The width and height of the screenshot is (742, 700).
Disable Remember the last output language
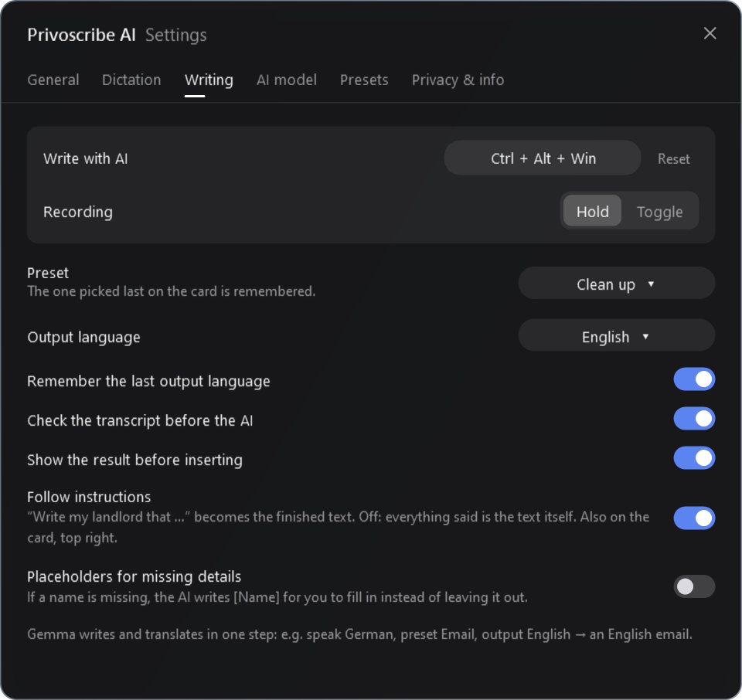[694, 379]
